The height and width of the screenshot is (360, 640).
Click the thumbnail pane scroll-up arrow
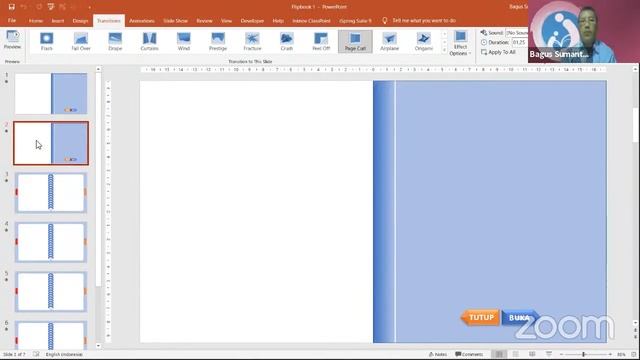click(98, 69)
